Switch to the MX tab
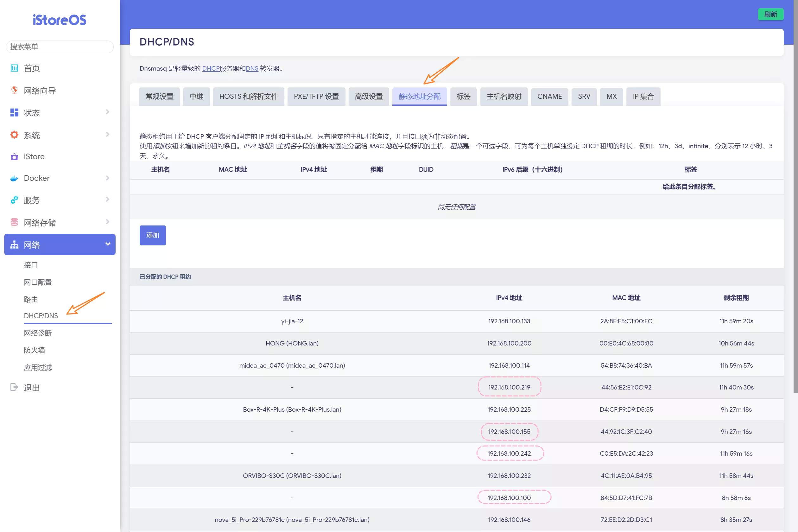Image resolution: width=798 pixels, height=532 pixels. [x=612, y=97]
